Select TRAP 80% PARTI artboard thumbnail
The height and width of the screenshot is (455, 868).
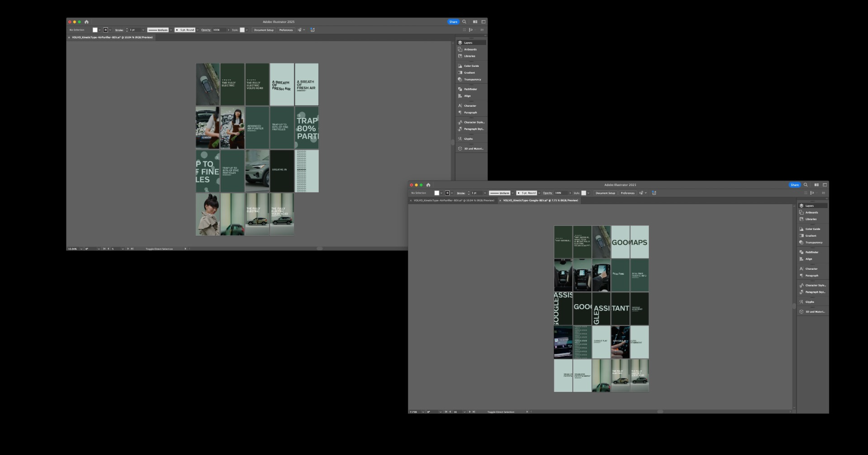click(x=307, y=128)
